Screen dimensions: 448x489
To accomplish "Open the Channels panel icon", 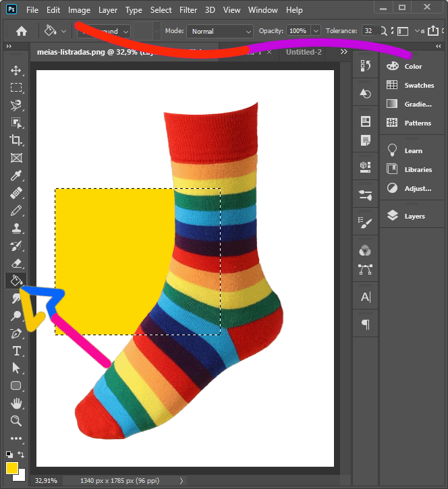I will click(x=365, y=250).
